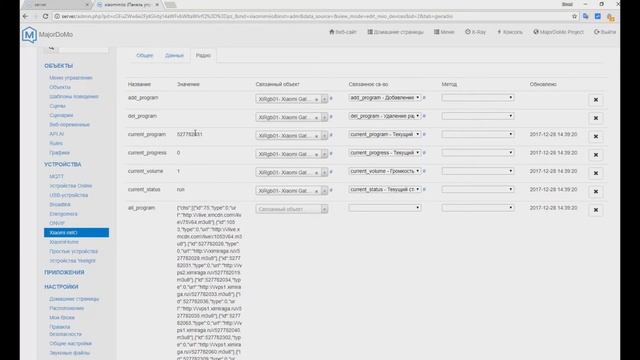Open Мои блоки in the sidebar
640x360 pixels.
pyautogui.click(x=62, y=318)
